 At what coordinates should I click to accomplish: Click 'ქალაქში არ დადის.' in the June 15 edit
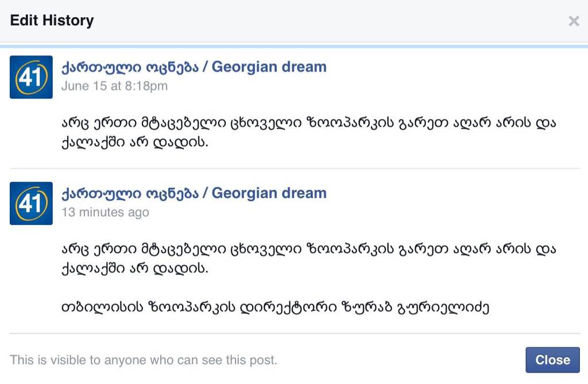click(x=134, y=142)
